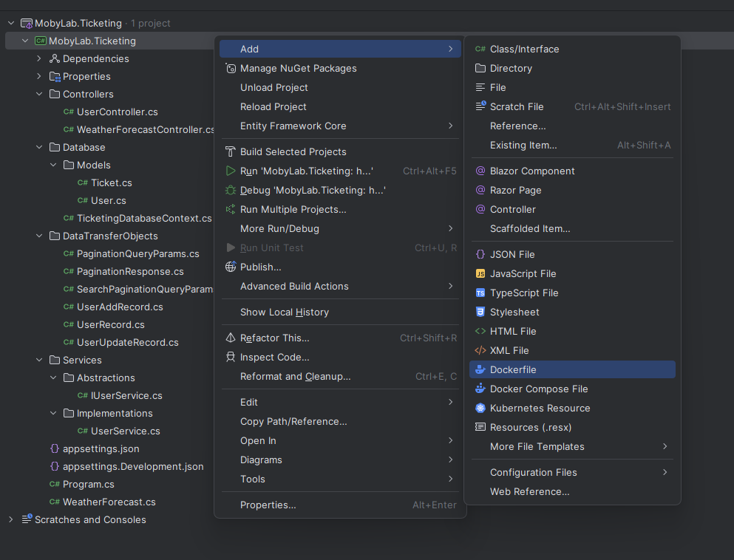Choose Class/Interface in the Add submenu
This screenshot has height=560, width=734.
click(x=524, y=49)
